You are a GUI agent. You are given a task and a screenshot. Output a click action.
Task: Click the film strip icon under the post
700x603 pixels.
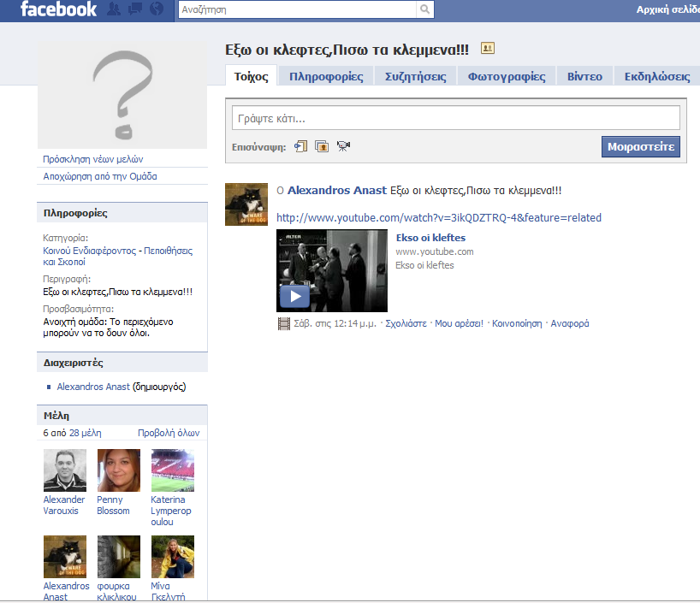pyautogui.click(x=283, y=323)
